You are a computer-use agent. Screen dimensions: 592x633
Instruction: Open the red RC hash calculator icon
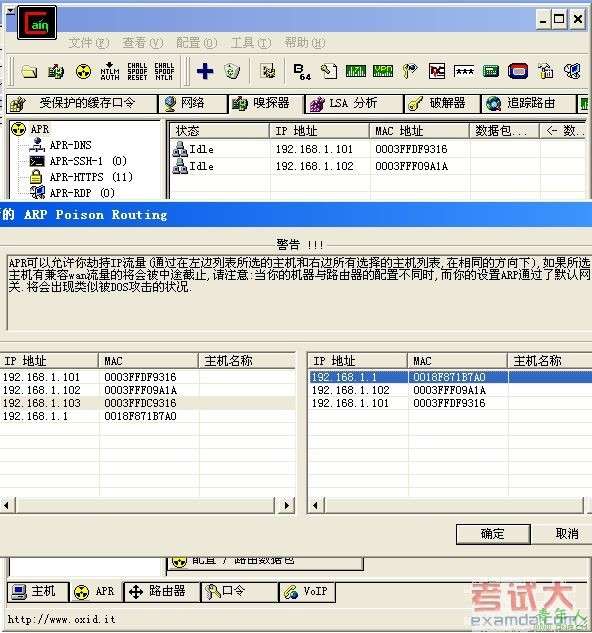point(437,71)
